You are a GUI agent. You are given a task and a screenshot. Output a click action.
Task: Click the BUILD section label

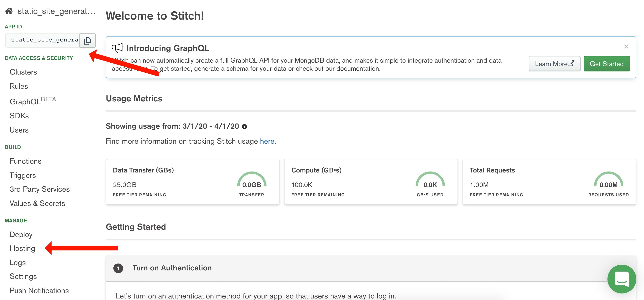13,147
